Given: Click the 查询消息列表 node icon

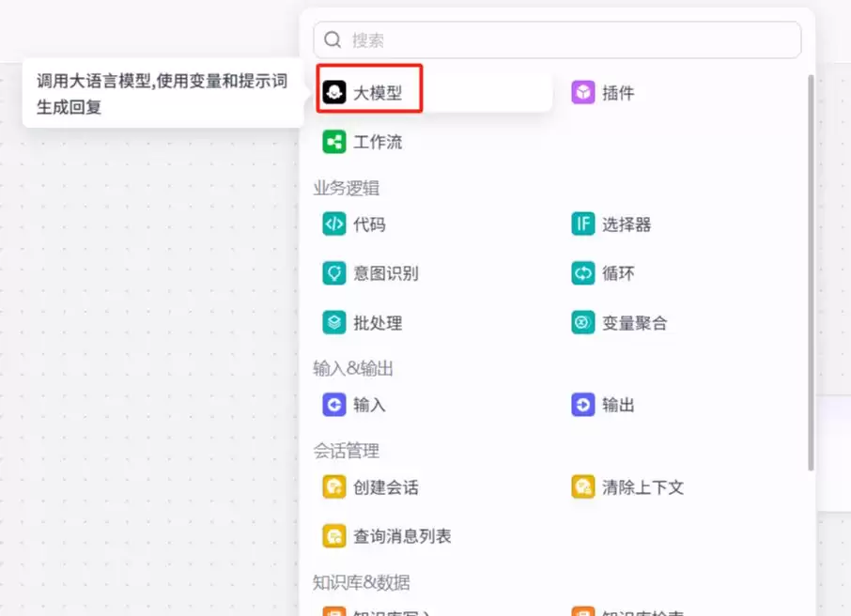Looking at the screenshot, I should point(334,535).
